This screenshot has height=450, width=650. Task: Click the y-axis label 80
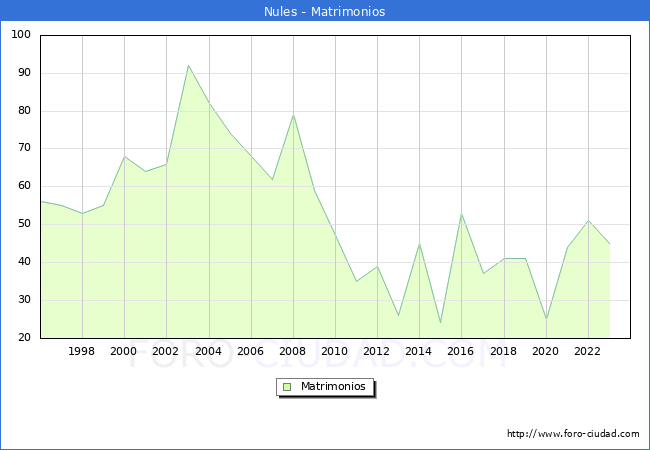pos(24,110)
